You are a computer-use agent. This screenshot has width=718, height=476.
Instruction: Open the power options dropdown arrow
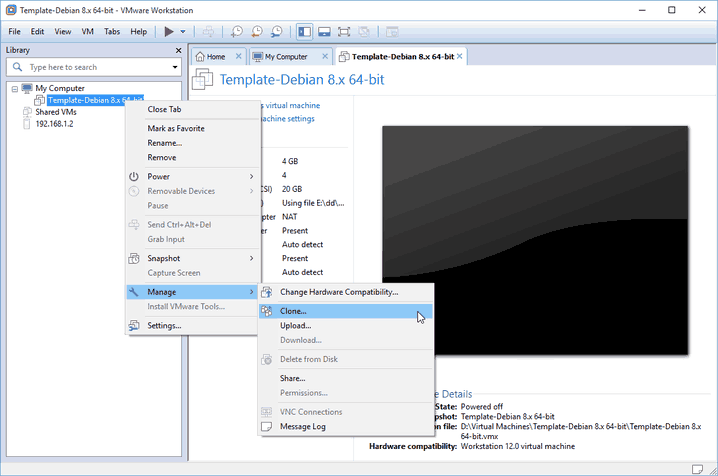click(183, 32)
